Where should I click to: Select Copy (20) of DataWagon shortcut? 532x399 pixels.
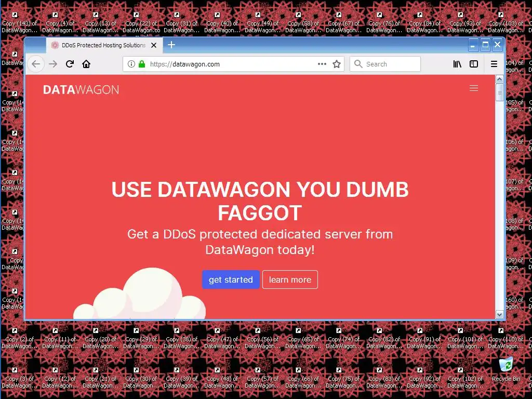point(100,339)
